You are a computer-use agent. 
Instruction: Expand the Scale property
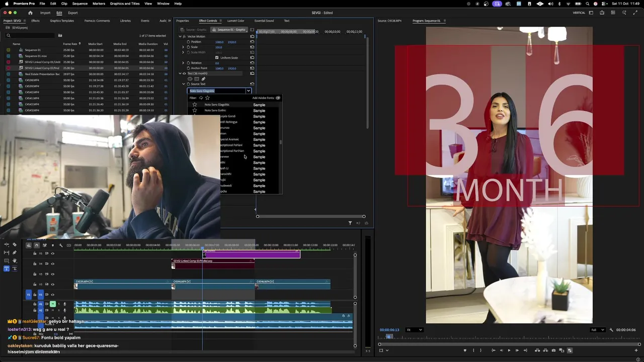183,47
